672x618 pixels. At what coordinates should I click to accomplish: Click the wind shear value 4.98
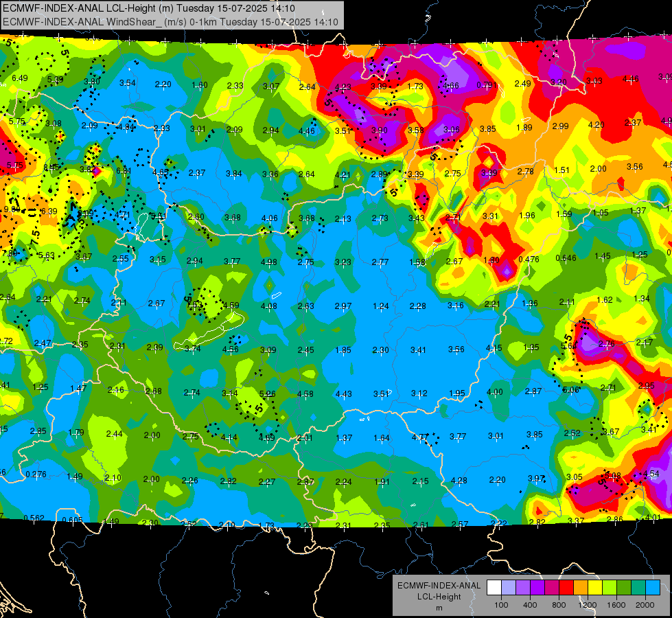(268, 262)
